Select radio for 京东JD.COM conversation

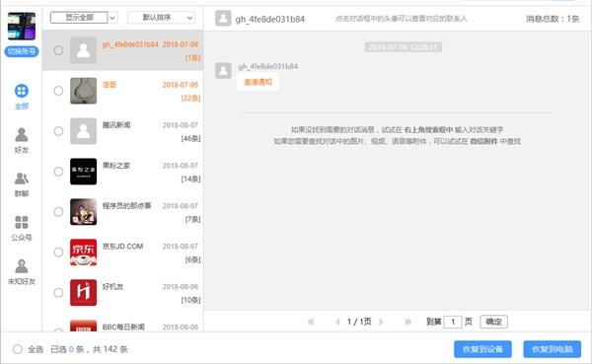(x=58, y=253)
